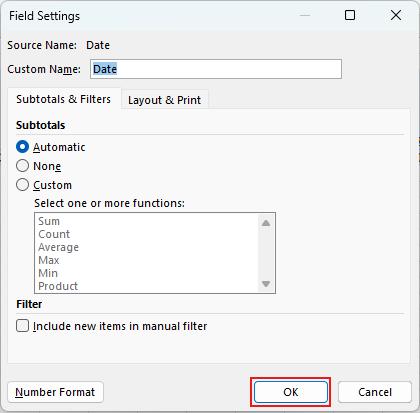Click the functions list scroll up arrow
Viewport: 420px width, 413px height.
[x=266, y=223]
